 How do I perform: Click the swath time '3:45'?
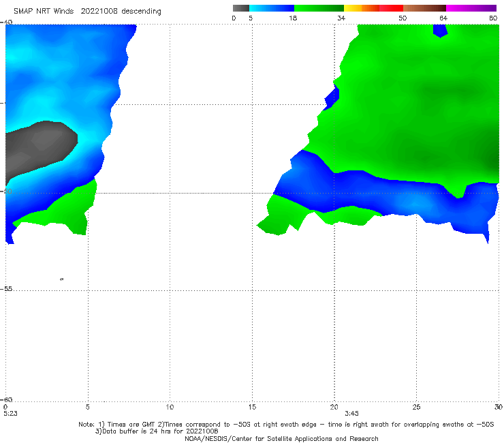pos(351,414)
